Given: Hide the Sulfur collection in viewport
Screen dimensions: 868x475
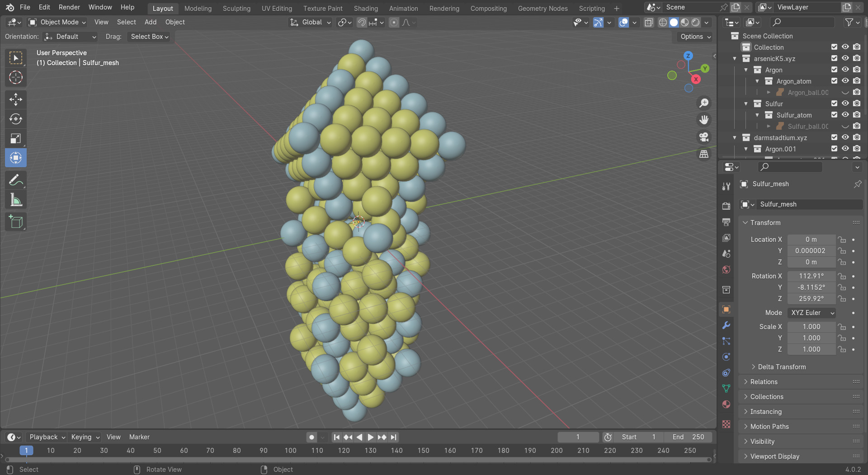Looking at the screenshot, I should pos(845,103).
